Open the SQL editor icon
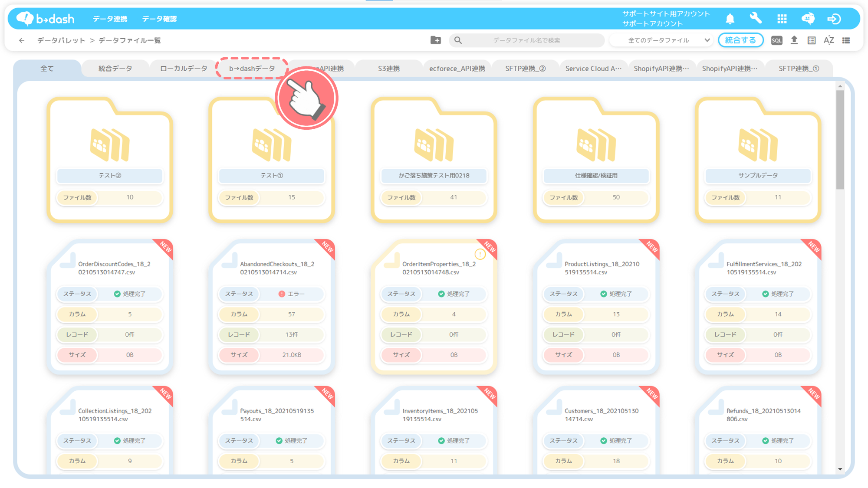Screen dimensions: 868x488 point(776,40)
